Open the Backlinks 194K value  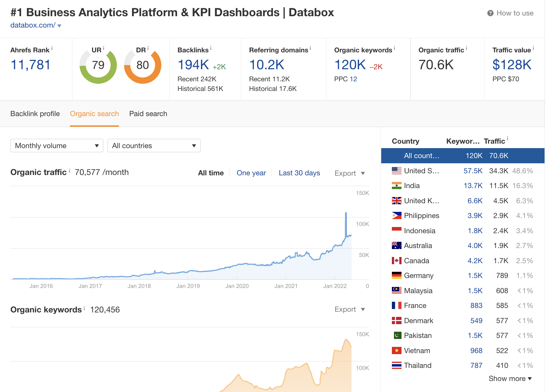(193, 65)
